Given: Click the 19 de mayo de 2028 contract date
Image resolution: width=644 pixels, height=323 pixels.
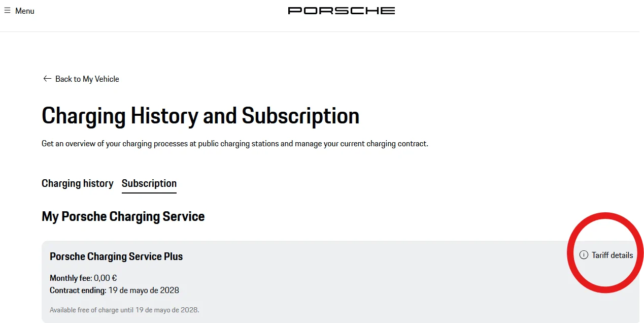Looking at the screenshot, I should pyautogui.click(x=144, y=290).
